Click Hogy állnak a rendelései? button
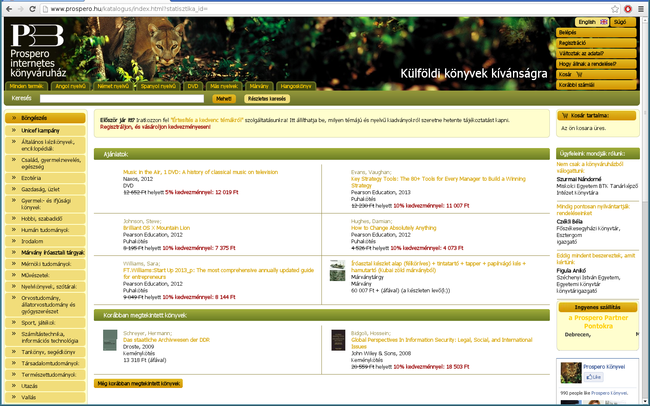 tap(596, 64)
